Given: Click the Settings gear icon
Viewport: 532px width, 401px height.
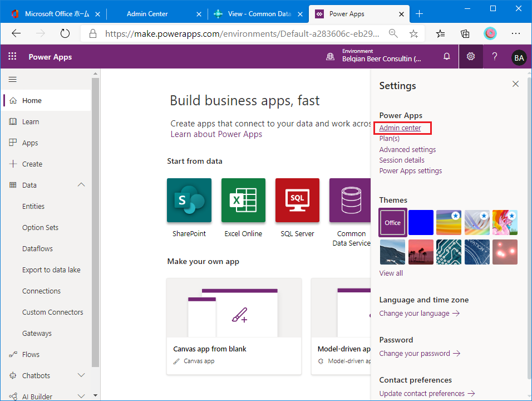Looking at the screenshot, I should click(x=471, y=56).
